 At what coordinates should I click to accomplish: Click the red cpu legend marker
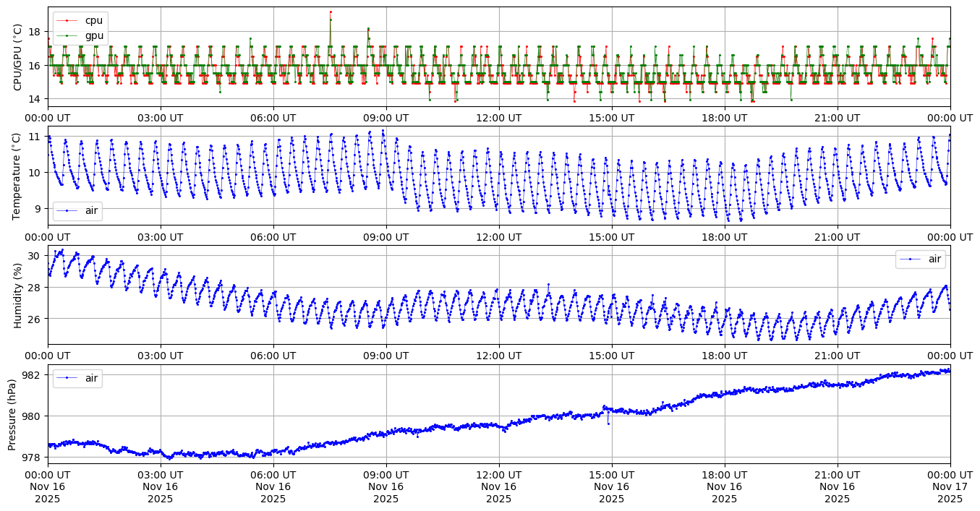tap(67, 21)
